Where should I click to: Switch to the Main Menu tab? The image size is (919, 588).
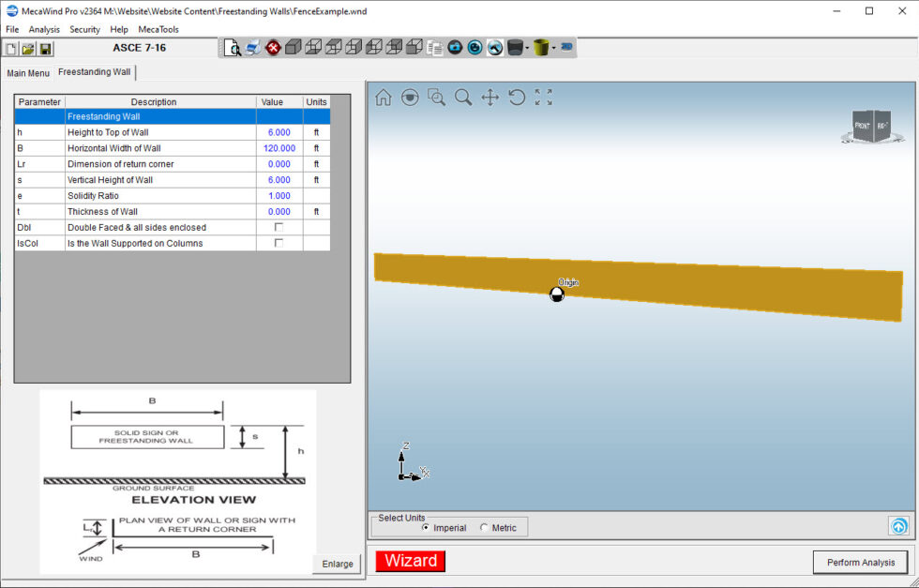click(x=28, y=72)
